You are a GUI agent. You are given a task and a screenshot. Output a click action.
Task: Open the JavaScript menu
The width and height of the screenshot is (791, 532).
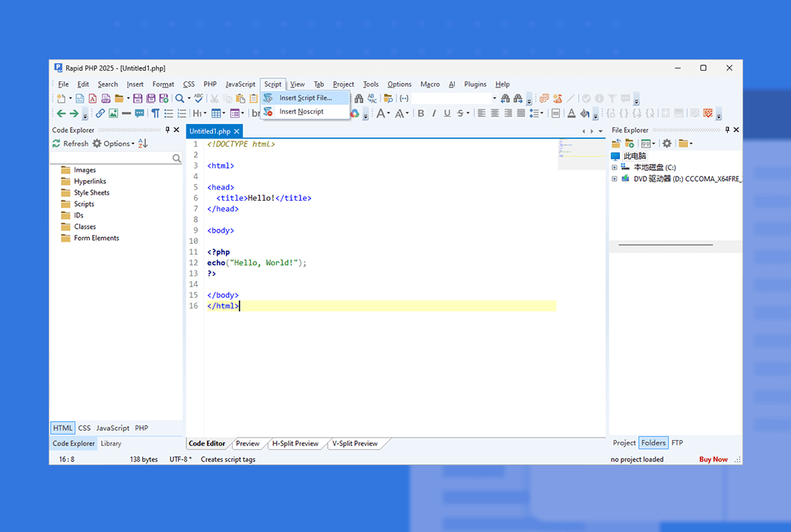click(240, 84)
